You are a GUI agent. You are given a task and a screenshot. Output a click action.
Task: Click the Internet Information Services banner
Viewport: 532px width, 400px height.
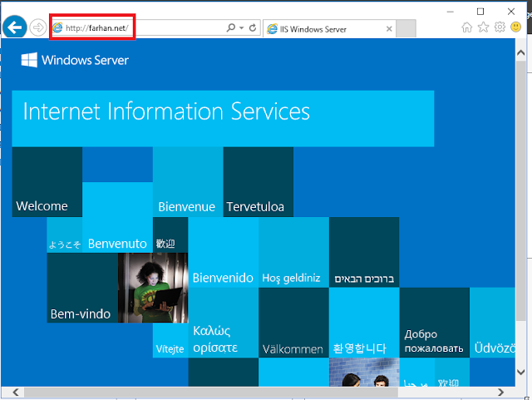pos(223,119)
